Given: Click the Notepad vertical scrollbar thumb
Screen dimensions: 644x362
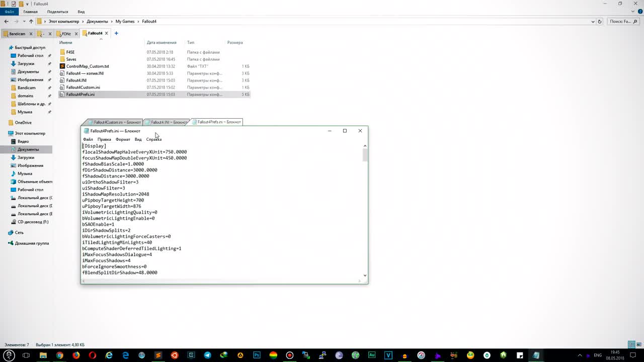Looking at the screenshot, I should [365, 155].
